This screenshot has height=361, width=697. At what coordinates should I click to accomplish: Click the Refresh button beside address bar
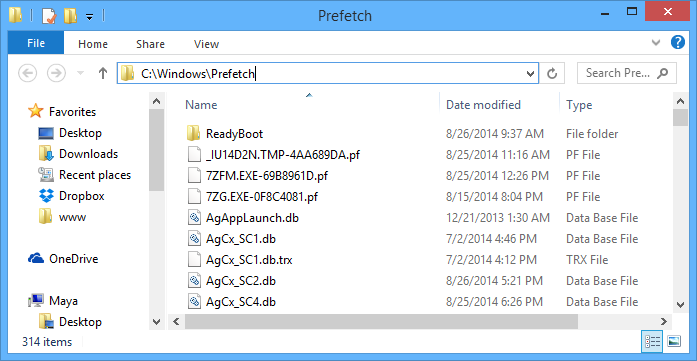click(552, 73)
